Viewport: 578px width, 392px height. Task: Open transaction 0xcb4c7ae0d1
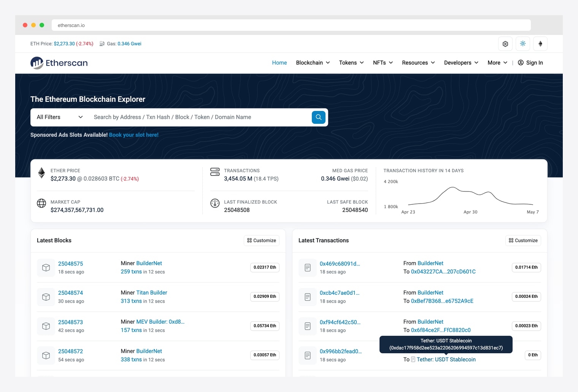pos(340,293)
